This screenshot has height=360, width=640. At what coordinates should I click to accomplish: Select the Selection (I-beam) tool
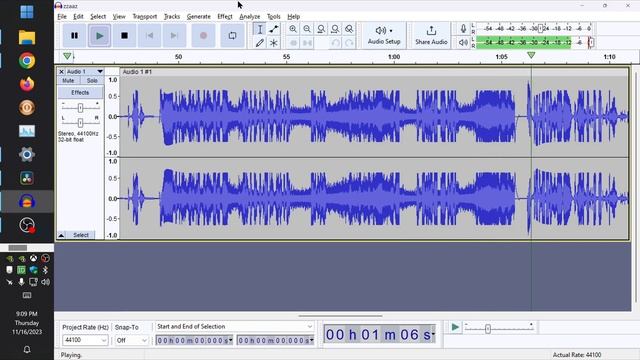pos(260,29)
